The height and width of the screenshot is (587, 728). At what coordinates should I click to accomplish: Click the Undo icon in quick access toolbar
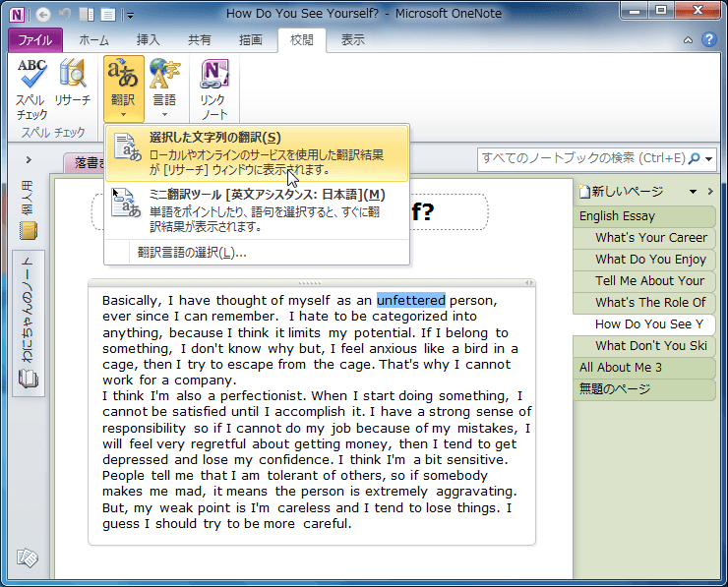(66, 15)
